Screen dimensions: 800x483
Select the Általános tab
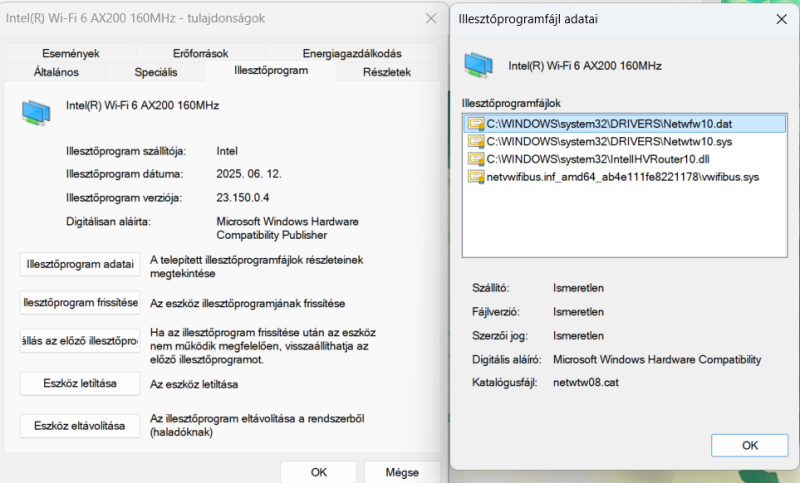click(56, 72)
